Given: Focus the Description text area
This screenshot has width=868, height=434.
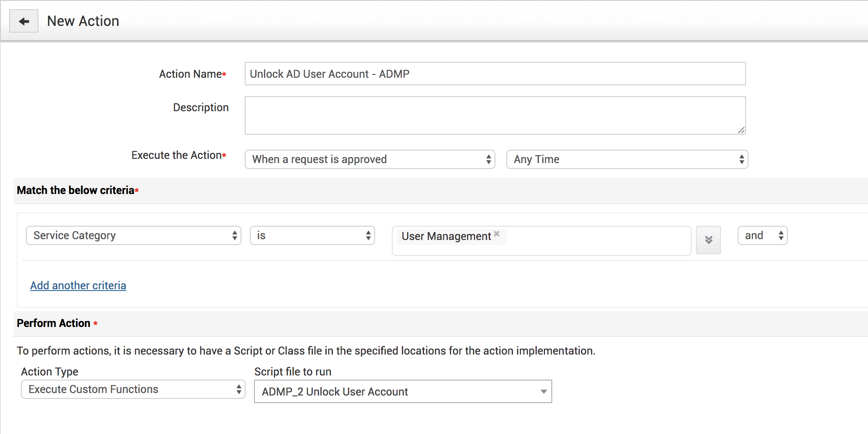Looking at the screenshot, I should coord(495,115).
